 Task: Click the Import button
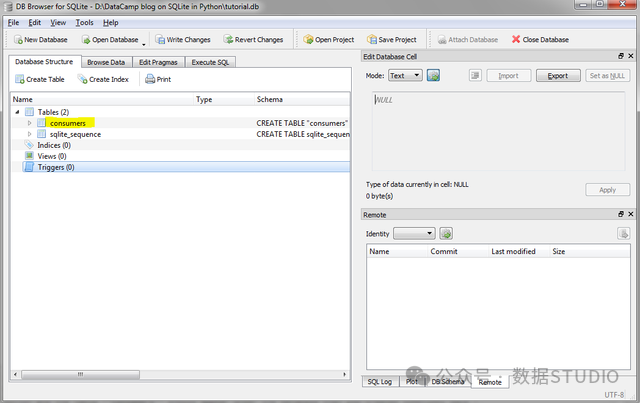[x=509, y=76]
